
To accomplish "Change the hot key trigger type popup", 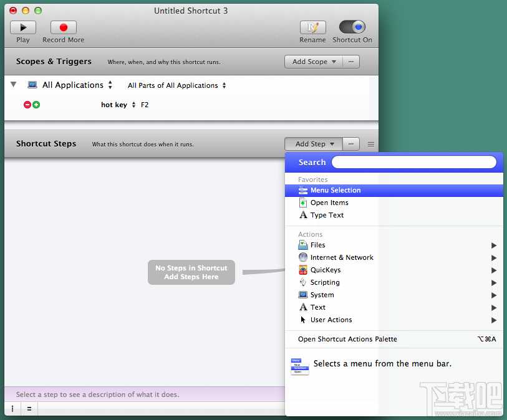I will click(x=118, y=105).
